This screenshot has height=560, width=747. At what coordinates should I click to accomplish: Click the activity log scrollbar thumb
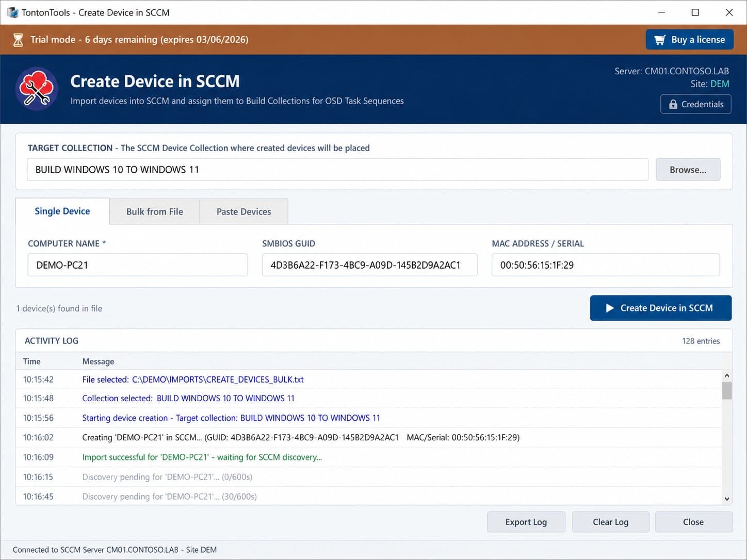pos(727,390)
